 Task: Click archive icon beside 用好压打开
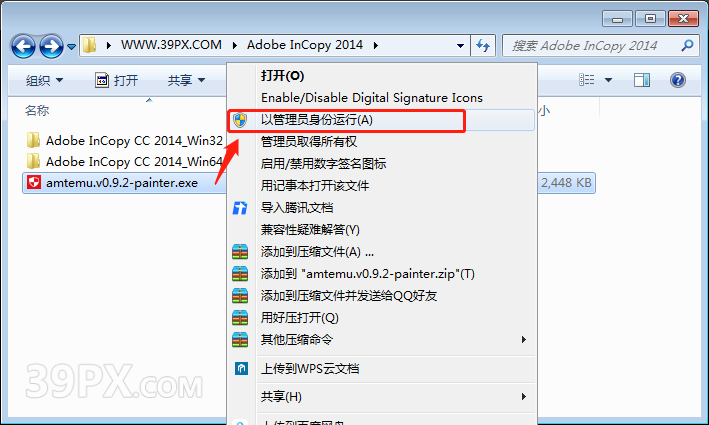[x=240, y=317]
